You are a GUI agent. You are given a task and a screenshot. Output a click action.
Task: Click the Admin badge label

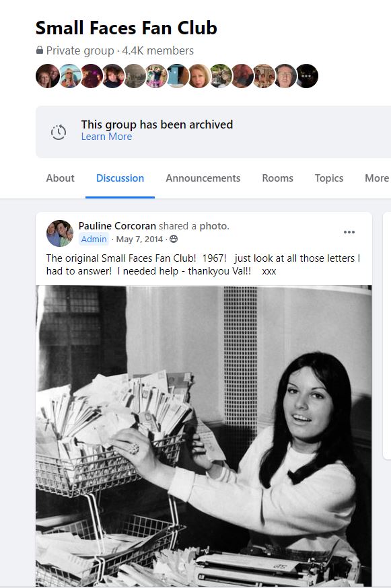[94, 240]
